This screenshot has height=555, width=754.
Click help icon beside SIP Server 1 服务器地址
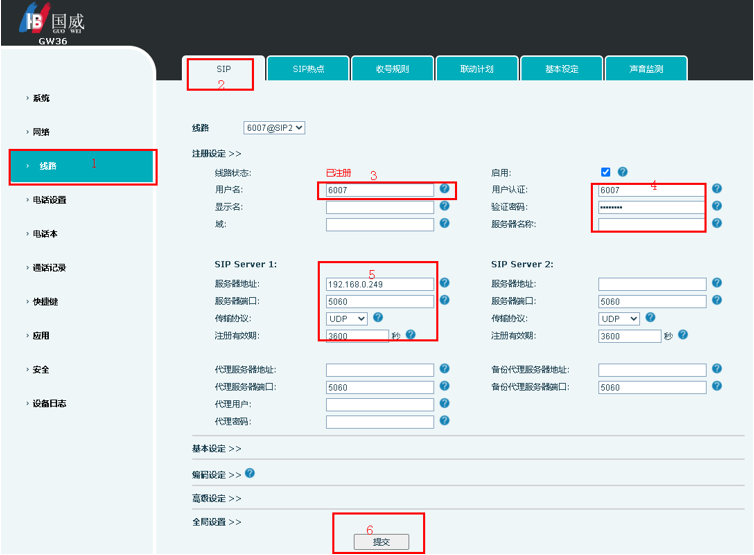tap(444, 284)
